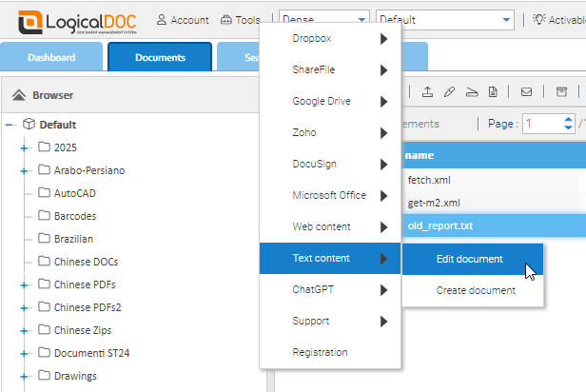Open the Microsoft Office submenu
This screenshot has width=586, height=392.
pyautogui.click(x=330, y=195)
